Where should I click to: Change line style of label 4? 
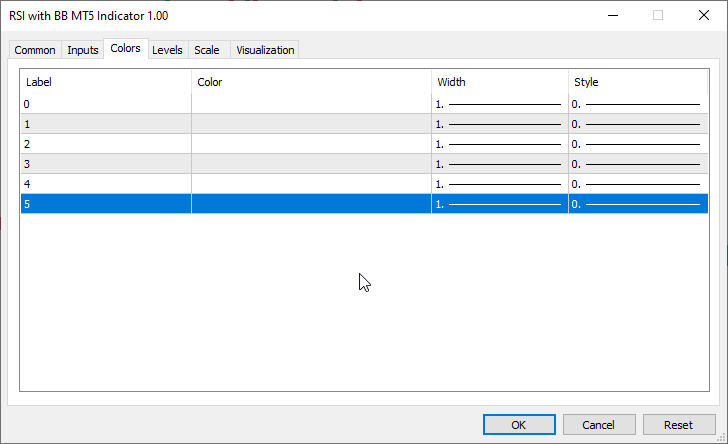[637, 184]
